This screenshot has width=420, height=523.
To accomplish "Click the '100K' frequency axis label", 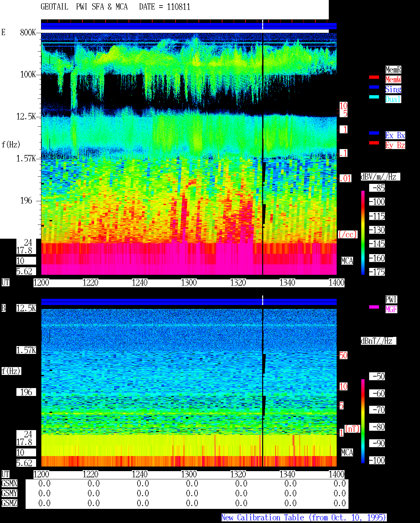I will (28, 74).
